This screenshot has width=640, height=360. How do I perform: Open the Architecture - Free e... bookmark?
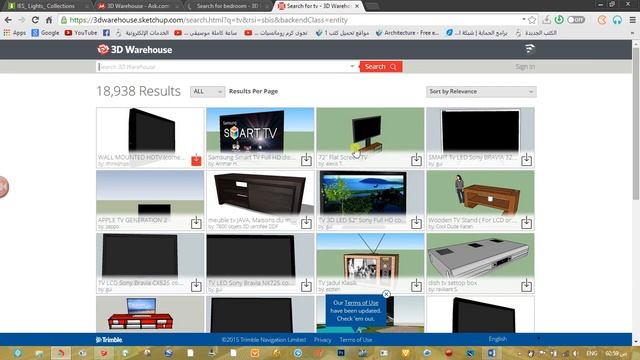407,33
